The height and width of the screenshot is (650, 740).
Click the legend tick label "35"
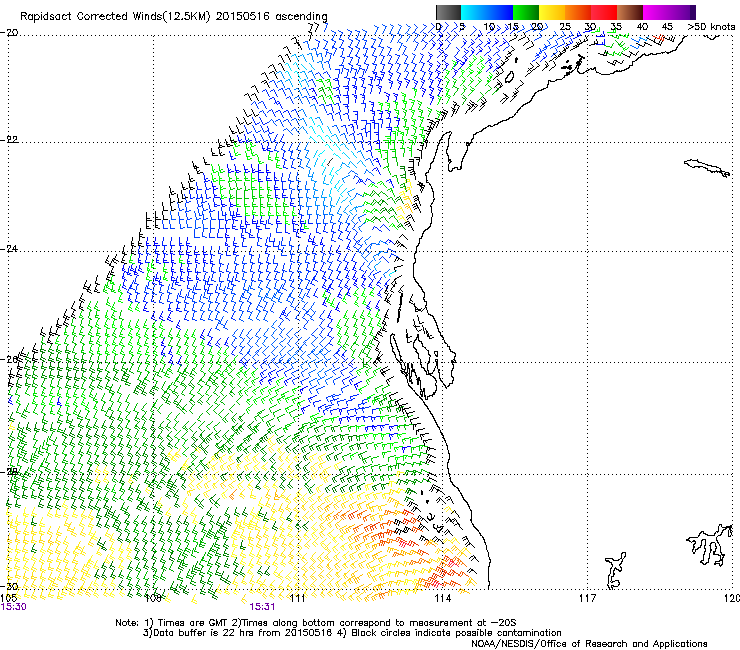[616, 27]
